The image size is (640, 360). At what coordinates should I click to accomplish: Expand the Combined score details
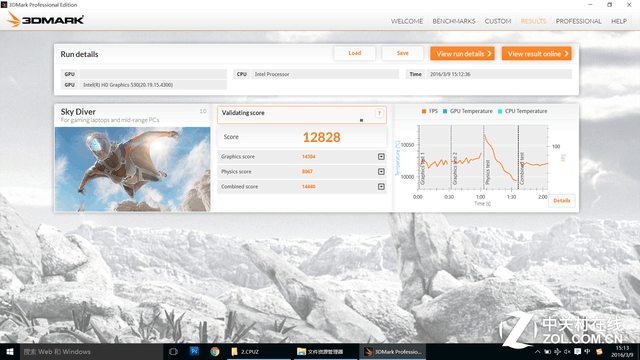[381, 187]
